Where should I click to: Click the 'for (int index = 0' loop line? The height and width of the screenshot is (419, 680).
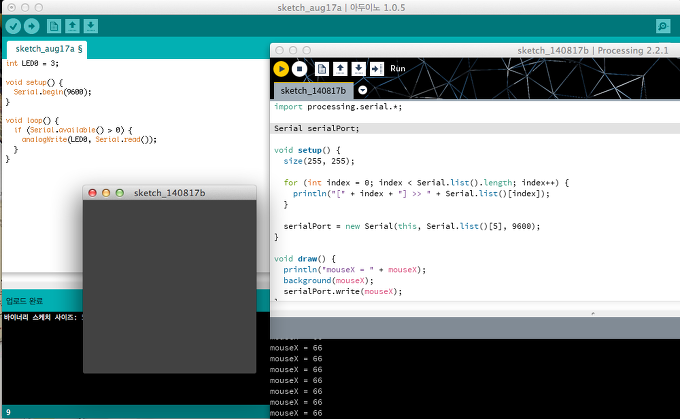point(426,183)
